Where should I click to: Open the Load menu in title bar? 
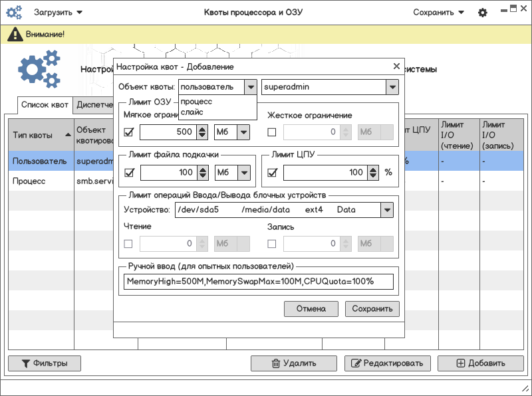58,13
